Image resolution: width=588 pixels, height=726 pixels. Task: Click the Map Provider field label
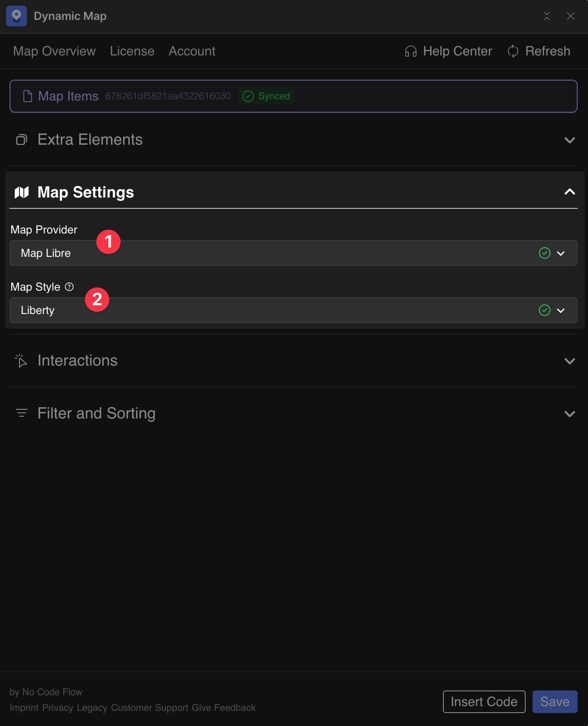pyautogui.click(x=44, y=230)
